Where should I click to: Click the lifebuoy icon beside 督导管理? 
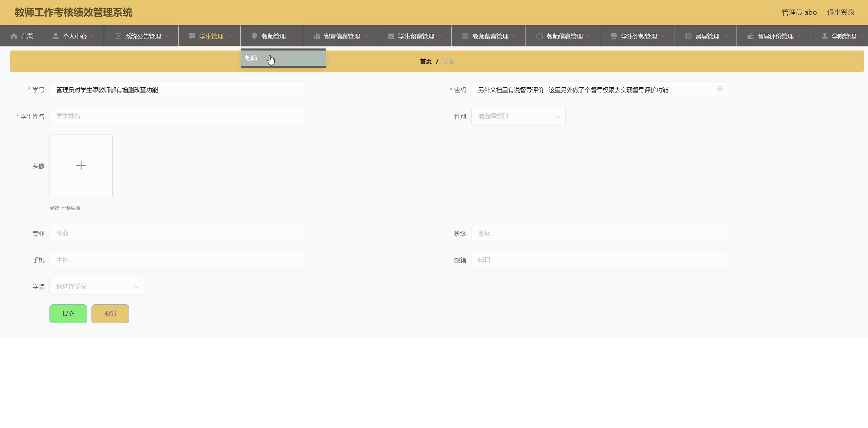click(688, 36)
